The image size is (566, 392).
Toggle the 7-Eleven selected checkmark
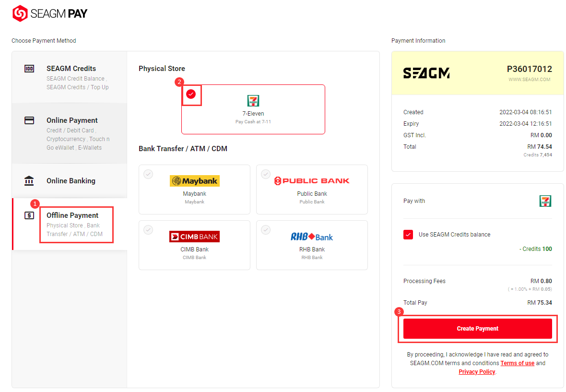pyautogui.click(x=191, y=94)
